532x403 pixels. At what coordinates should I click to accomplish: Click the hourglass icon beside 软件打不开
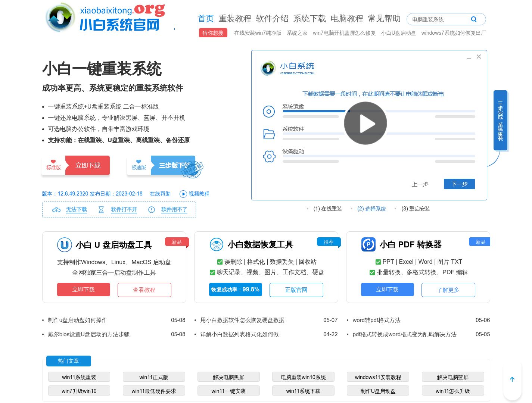[101, 210]
